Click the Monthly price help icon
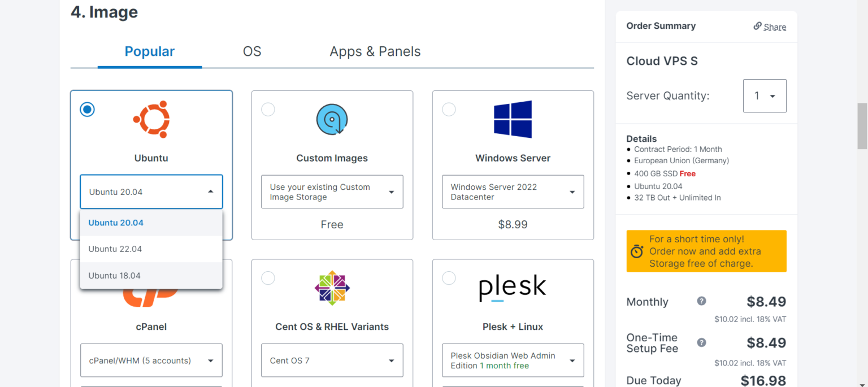The width and height of the screenshot is (868, 387). 701,301
